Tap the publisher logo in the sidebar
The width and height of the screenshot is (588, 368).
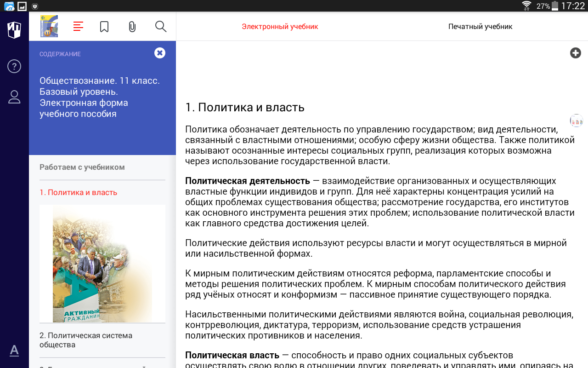click(x=14, y=29)
